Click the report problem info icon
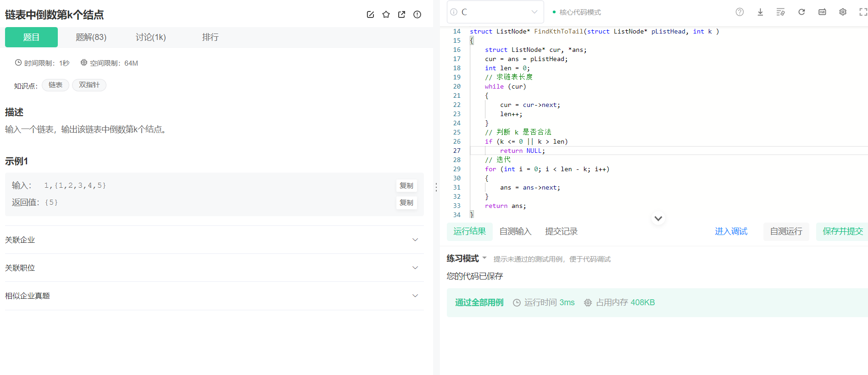Screen dimensions: 868x375 pos(417,15)
